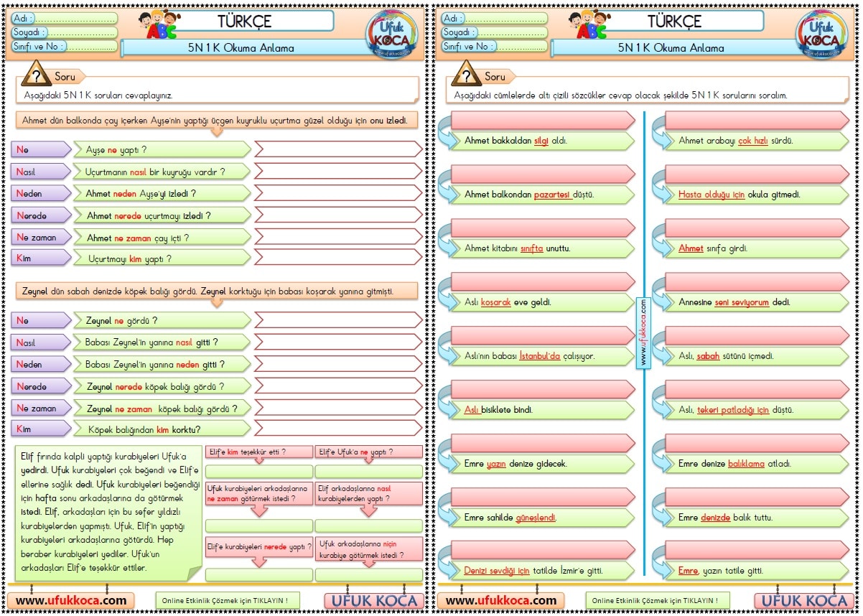Click the 'Sınıfı ve No' field, left page
863x616 pixels.
tap(64, 47)
